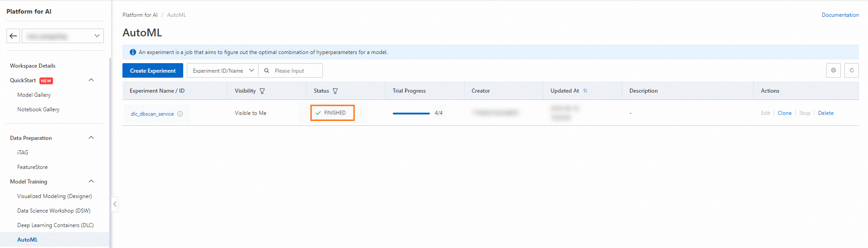
Task: Click Description column header
Action: [644, 91]
